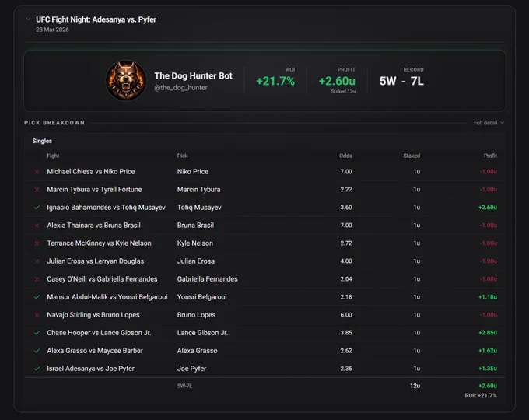The width and height of the screenshot is (529, 420).
Task: Click the 'Joe Pyfer' pick
Action: pos(191,369)
